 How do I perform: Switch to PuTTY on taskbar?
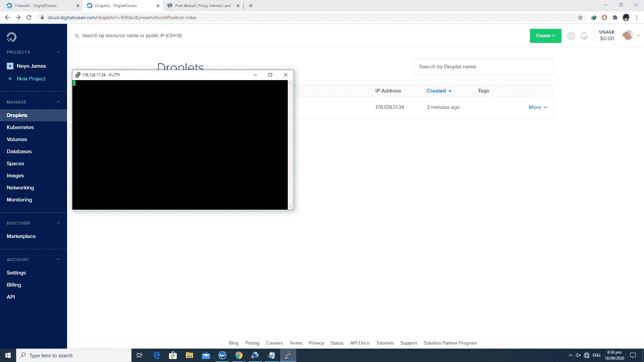tap(288, 355)
